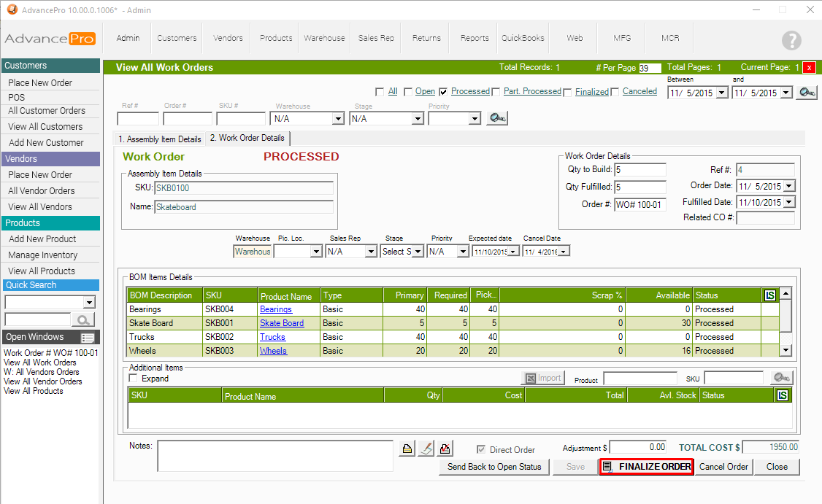Image resolution: width=822 pixels, height=504 pixels.
Task: Click the lock icon beside the Notes box
Action: tap(407, 449)
